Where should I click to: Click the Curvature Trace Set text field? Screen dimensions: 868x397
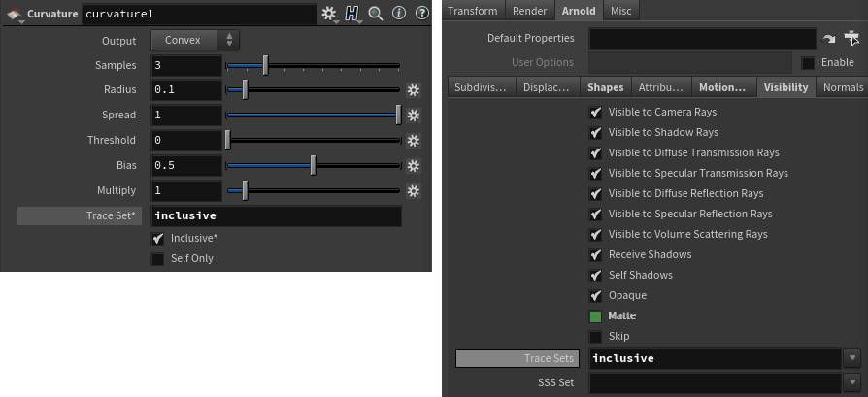pyautogui.click(x=277, y=215)
